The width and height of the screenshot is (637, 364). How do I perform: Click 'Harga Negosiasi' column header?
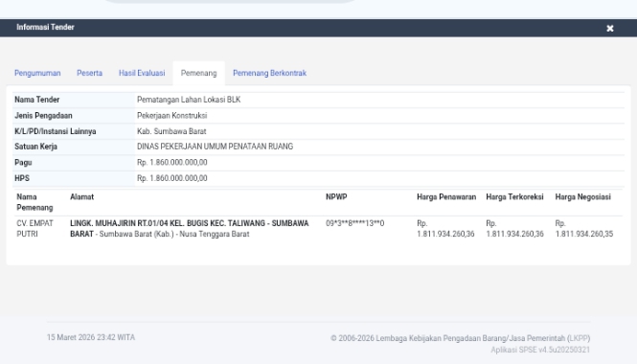(582, 196)
